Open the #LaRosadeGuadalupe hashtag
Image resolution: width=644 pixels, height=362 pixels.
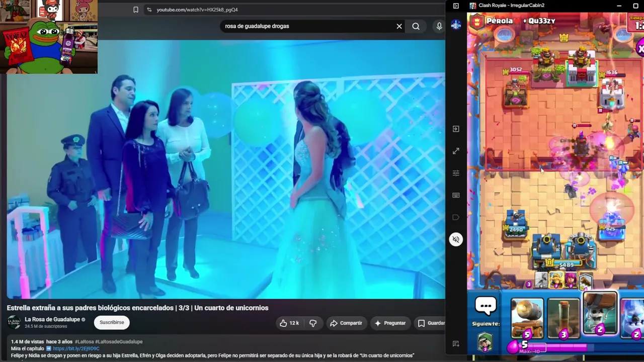pos(119,342)
